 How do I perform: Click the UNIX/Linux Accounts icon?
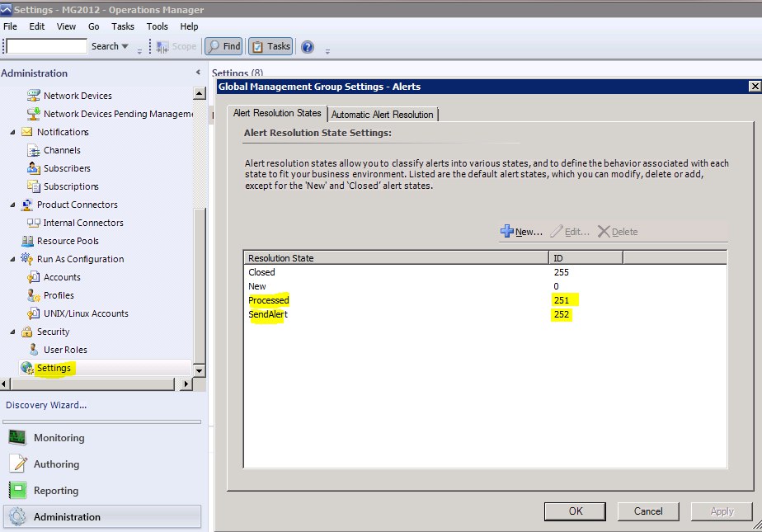[33, 313]
